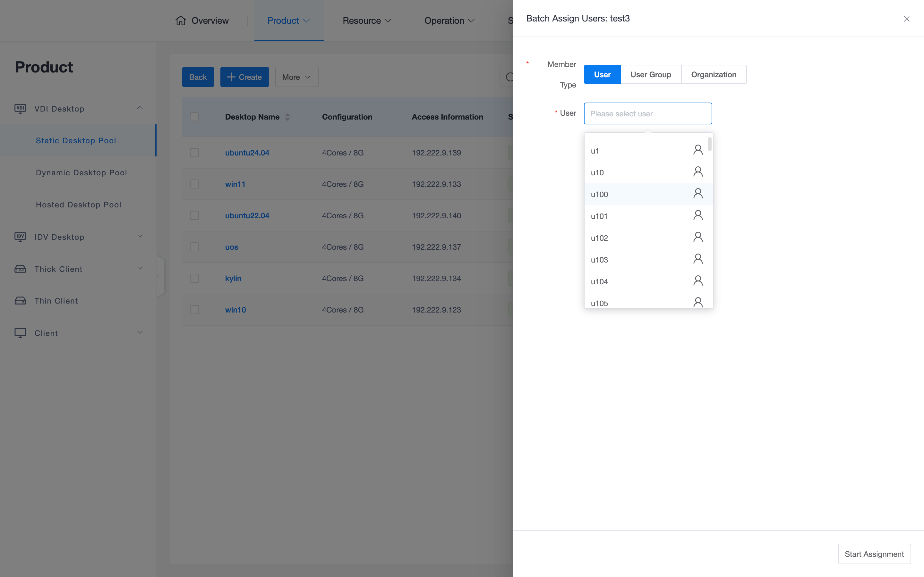924x577 pixels.
Task: Click the Thin Client device icon
Action: click(x=20, y=301)
